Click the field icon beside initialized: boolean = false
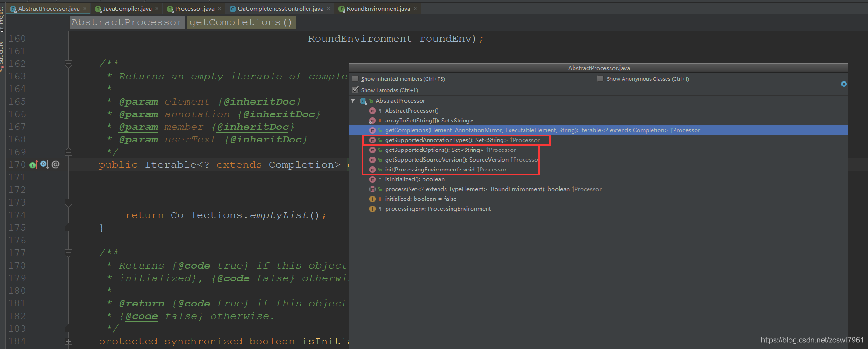 pyautogui.click(x=373, y=199)
